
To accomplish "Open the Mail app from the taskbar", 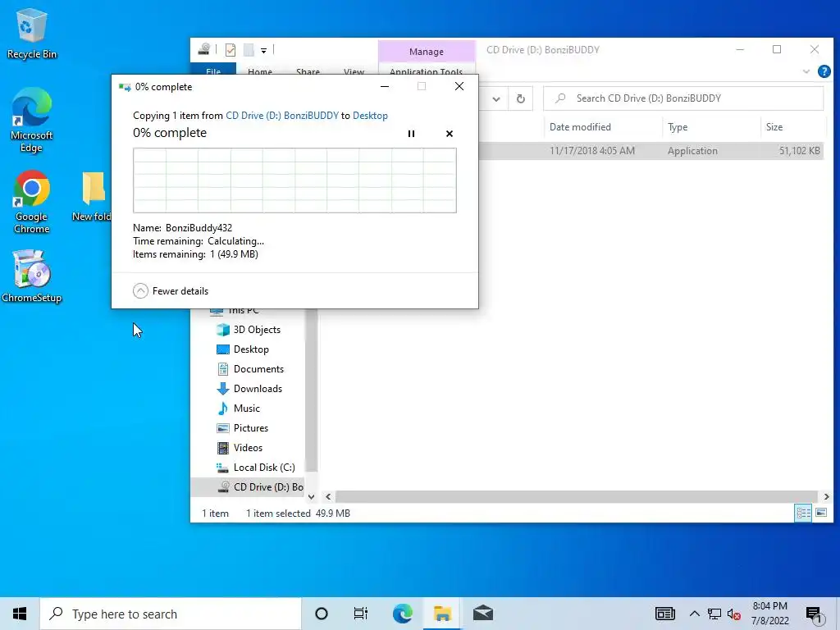I will (x=482, y=614).
